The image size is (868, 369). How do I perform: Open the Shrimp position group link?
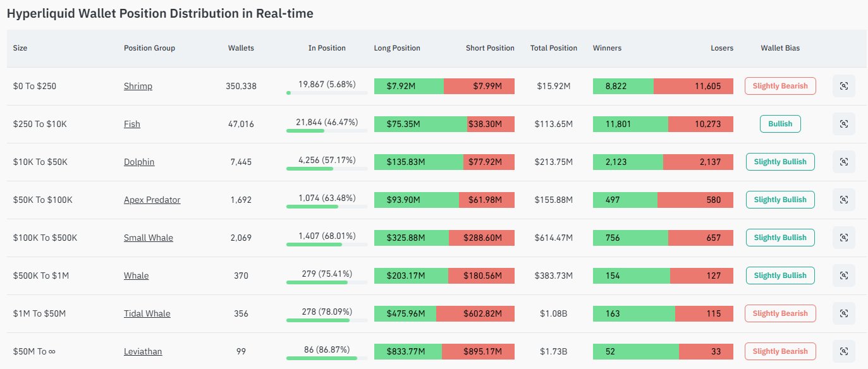pyautogui.click(x=138, y=86)
